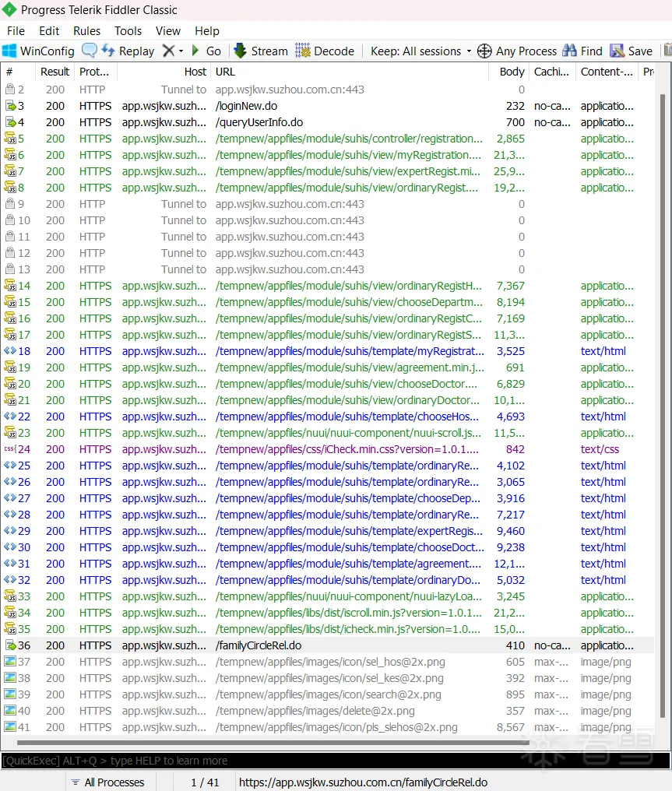Viewport: 672px width, 791px height.
Task: Sort by the Result column header
Action: pos(55,72)
